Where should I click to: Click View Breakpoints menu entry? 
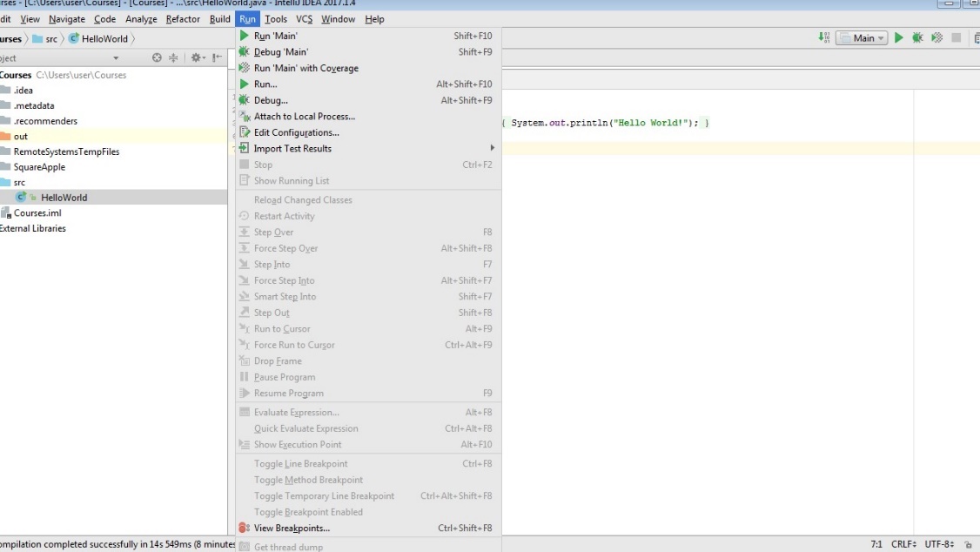pos(292,528)
